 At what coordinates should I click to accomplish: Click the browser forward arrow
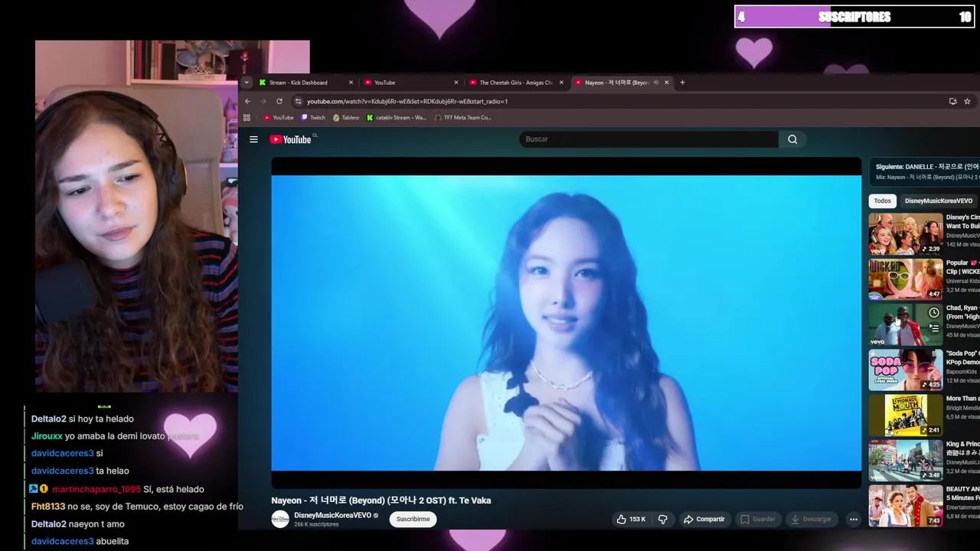(x=263, y=101)
